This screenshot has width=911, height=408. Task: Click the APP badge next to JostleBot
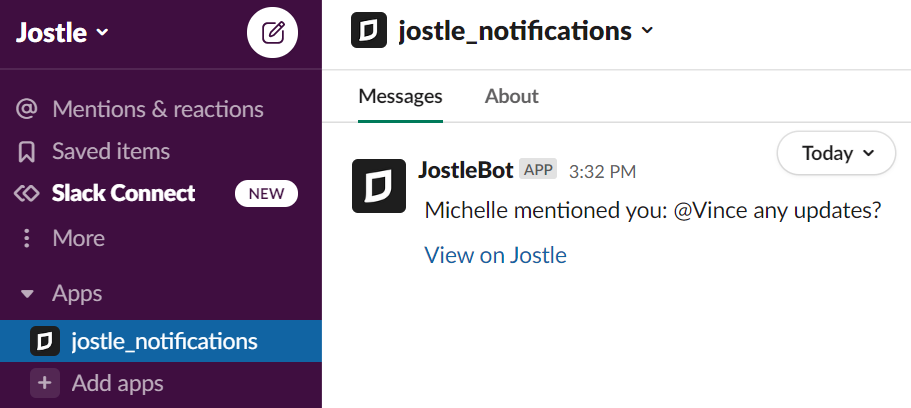point(538,170)
